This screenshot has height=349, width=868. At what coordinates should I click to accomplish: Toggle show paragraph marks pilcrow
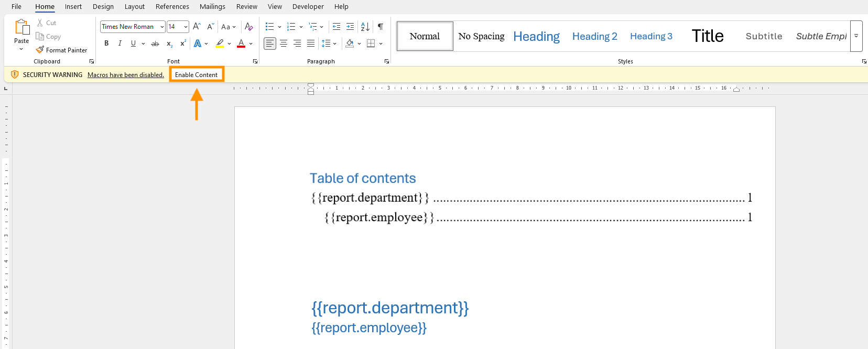381,27
